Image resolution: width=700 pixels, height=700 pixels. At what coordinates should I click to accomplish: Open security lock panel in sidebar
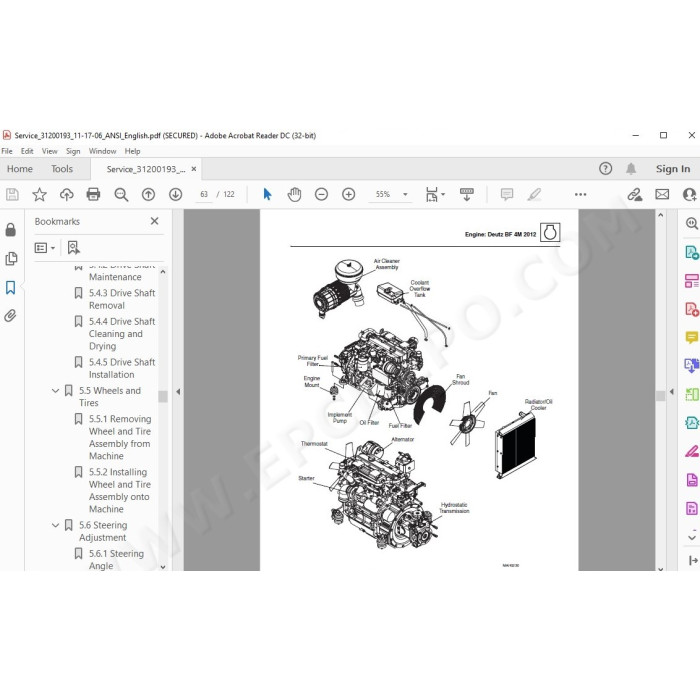[x=11, y=229]
